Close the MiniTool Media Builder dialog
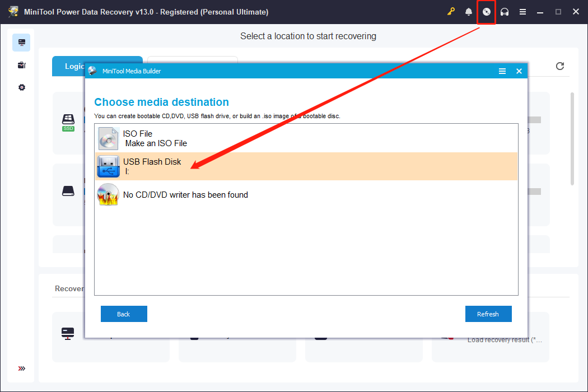The width and height of the screenshot is (588, 392). click(519, 71)
